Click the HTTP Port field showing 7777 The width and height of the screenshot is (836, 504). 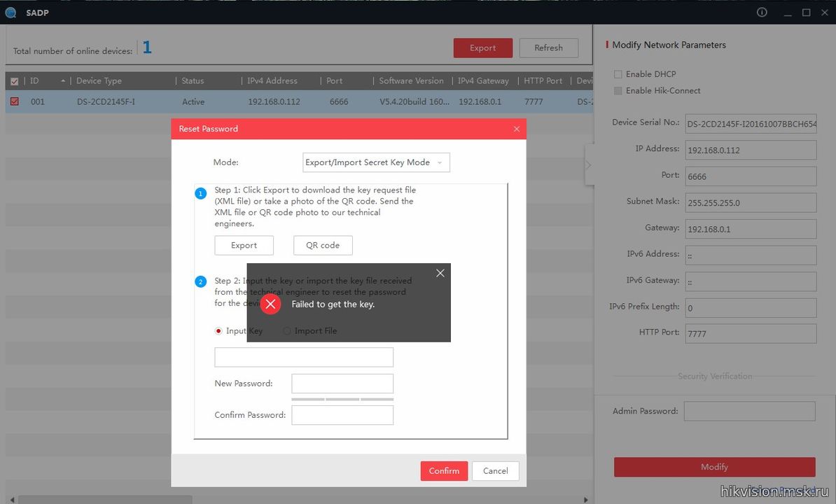[751, 333]
